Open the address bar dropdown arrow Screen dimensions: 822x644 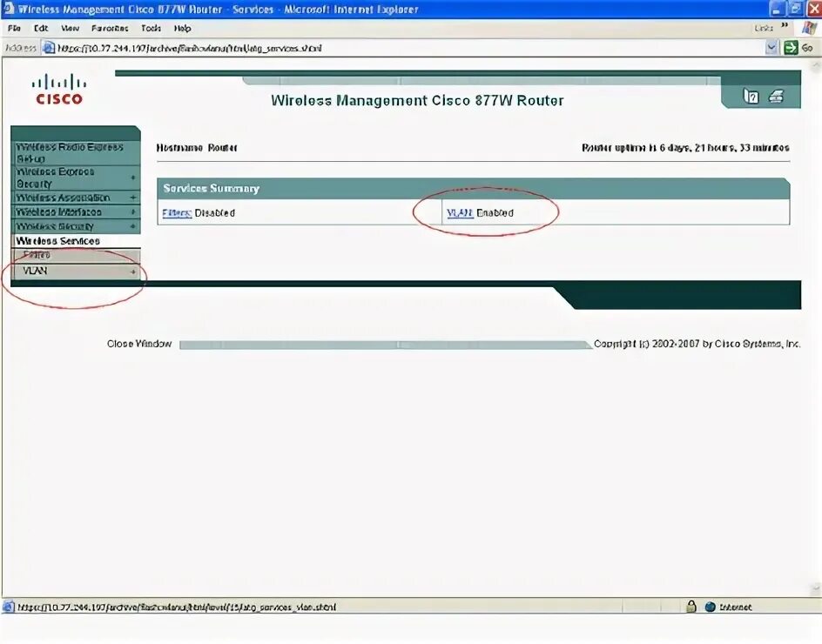click(x=771, y=48)
